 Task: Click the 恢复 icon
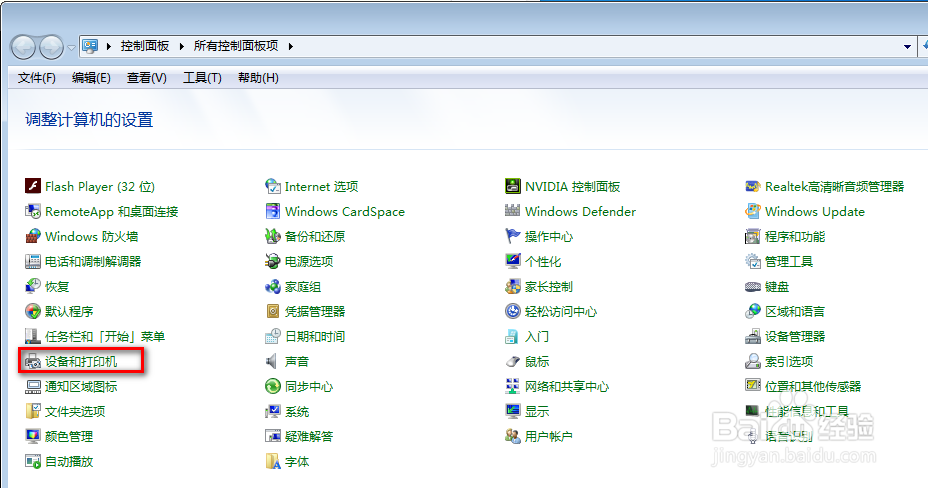33,286
